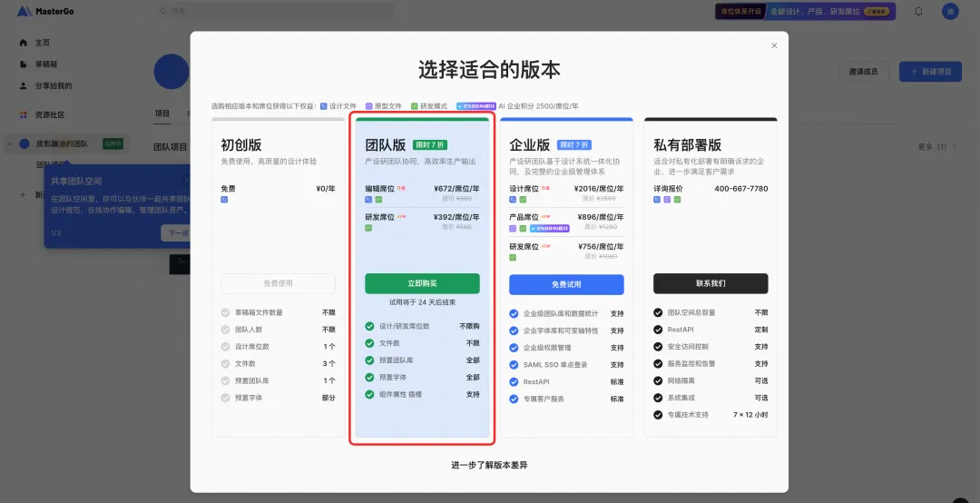Collapse the 皮影踏迪的团队 team tree item

(9, 143)
